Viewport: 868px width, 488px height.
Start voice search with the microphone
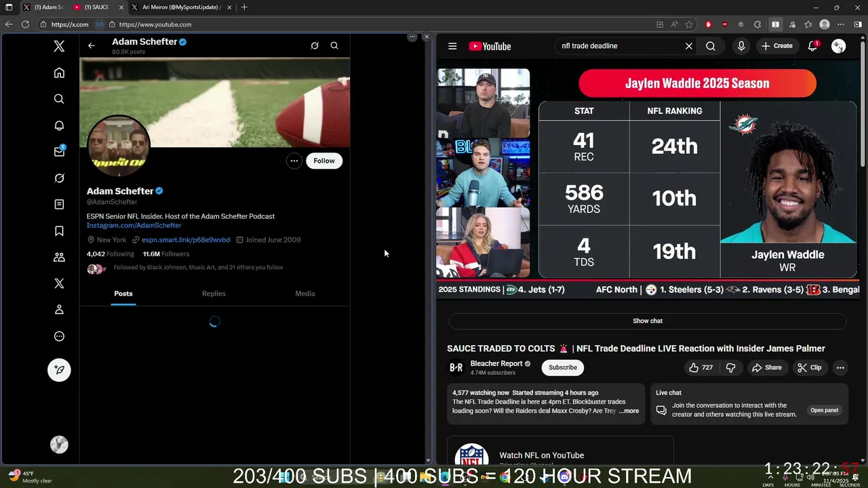(741, 46)
